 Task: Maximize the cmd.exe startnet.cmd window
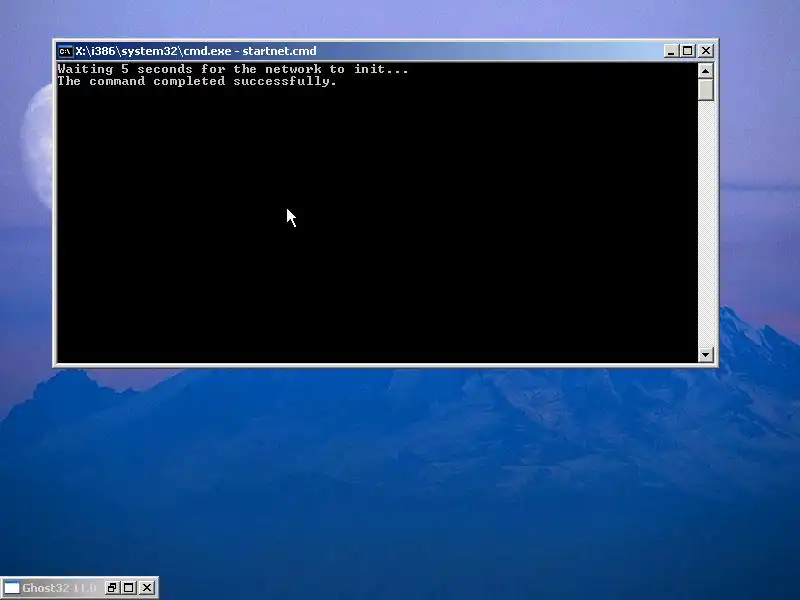(x=688, y=51)
